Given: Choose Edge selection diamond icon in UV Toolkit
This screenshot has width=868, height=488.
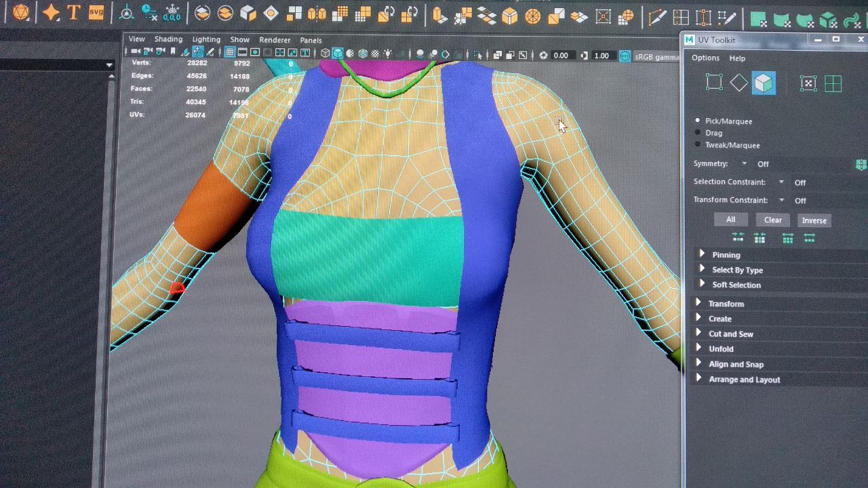Looking at the screenshot, I should click(738, 83).
